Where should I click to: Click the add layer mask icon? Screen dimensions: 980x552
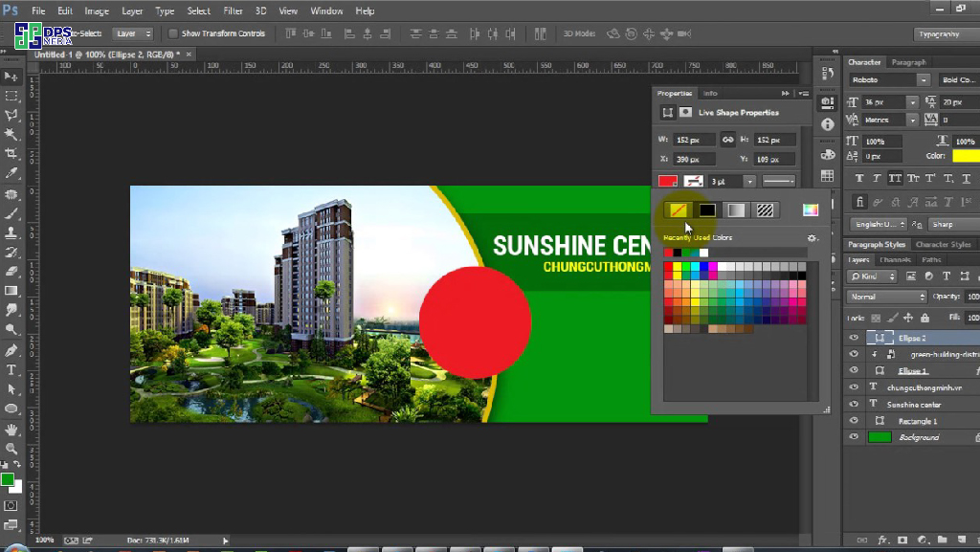[x=902, y=540]
